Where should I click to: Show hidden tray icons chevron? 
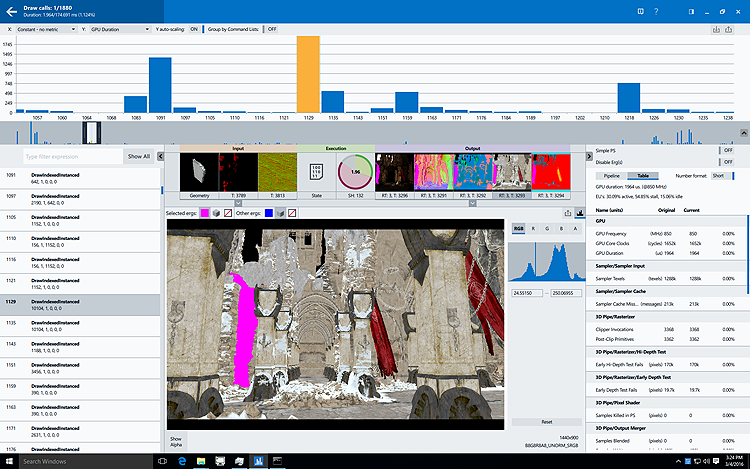pyautogui.click(x=678, y=461)
